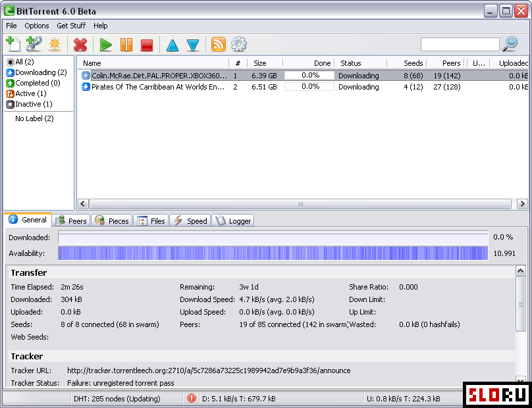Switch to the Pieces tab
Screen dimensions: 532x408
tap(112, 221)
